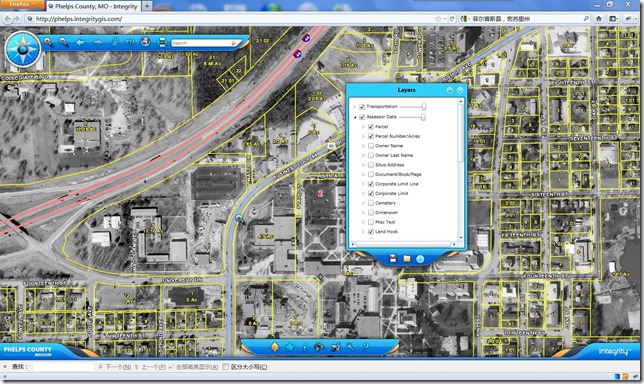
Task: Open a new browser tab
Action: (147, 6)
